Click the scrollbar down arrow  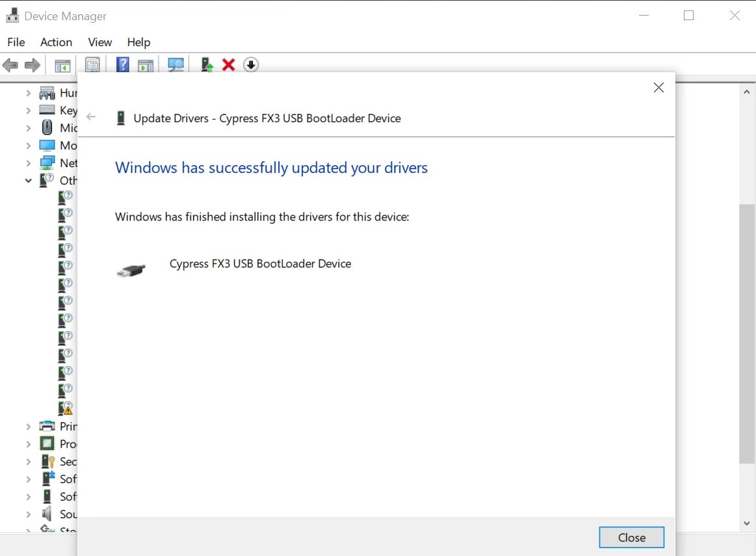click(747, 523)
